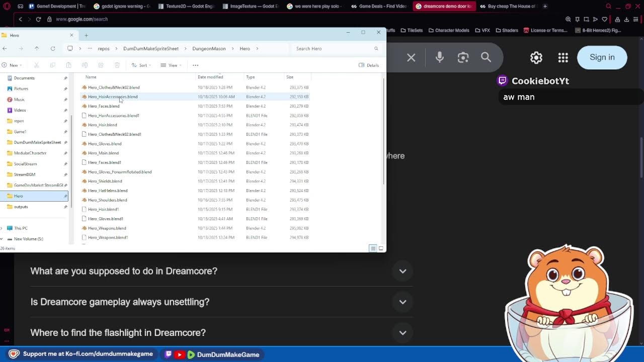The image size is (644, 362).
Task: Go back in File Explorer
Action: pos(5,49)
